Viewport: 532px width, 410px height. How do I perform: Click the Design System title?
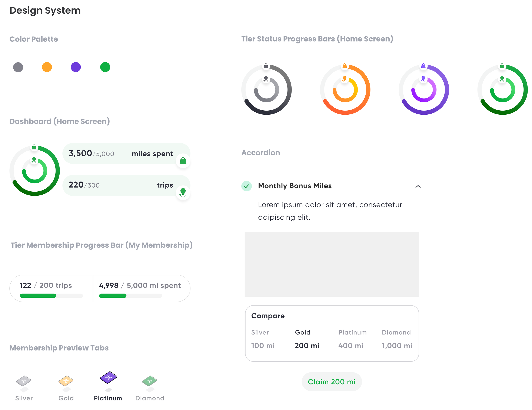click(x=45, y=10)
